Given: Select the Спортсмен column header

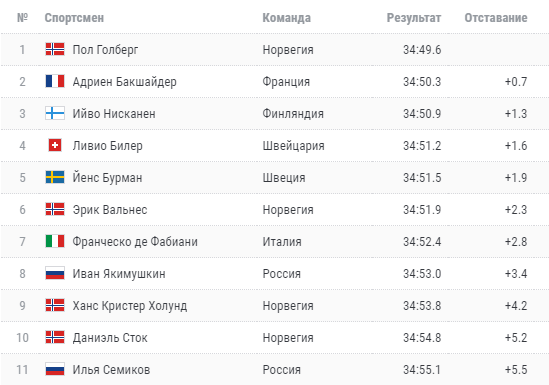Looking at the screenshot, I should tap(74, 18).
